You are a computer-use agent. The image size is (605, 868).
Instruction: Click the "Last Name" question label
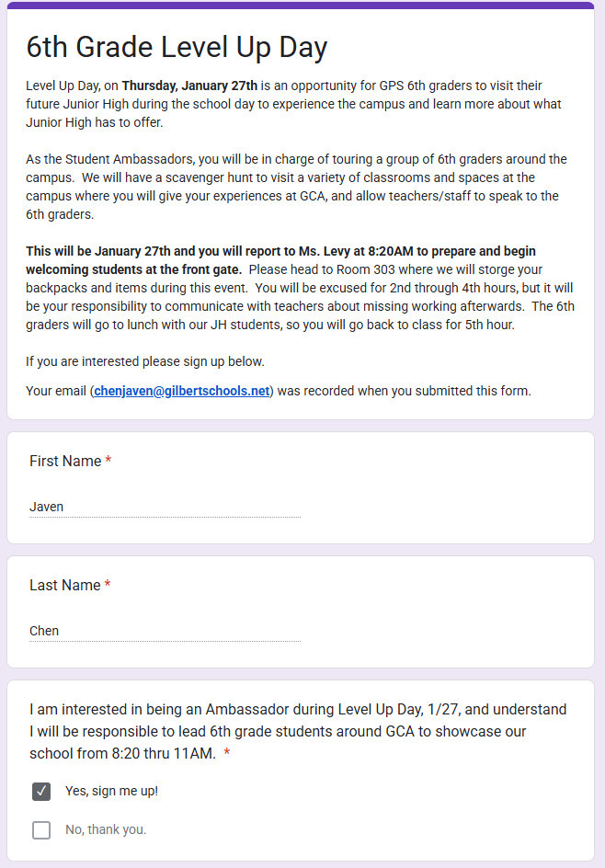click(64, 585)
